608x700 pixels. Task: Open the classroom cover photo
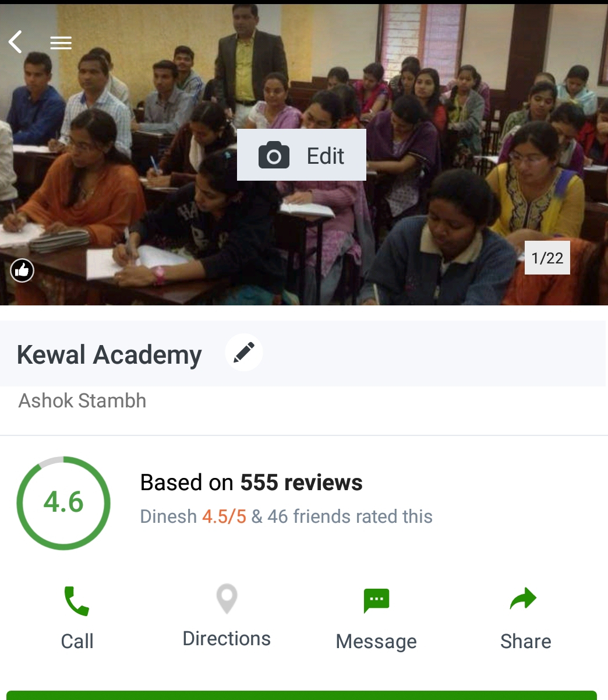pyautogui.click(x=304, y=154)
